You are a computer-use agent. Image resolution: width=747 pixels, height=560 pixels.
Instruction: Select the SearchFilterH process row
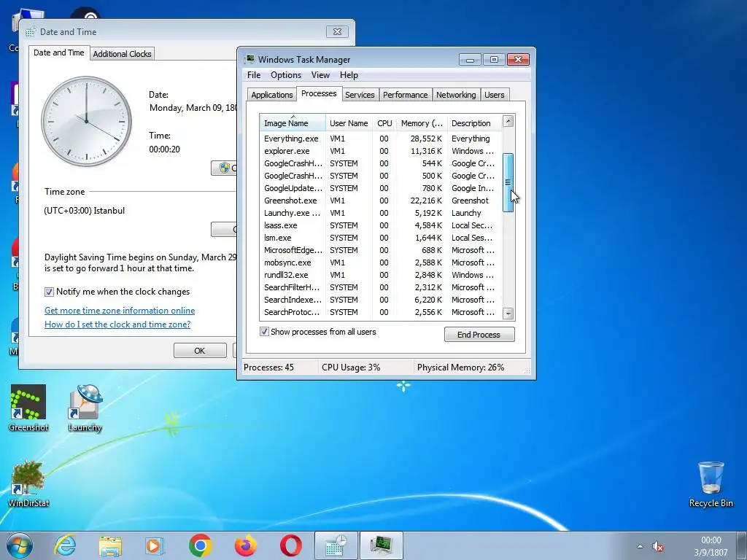click(380, 287)
